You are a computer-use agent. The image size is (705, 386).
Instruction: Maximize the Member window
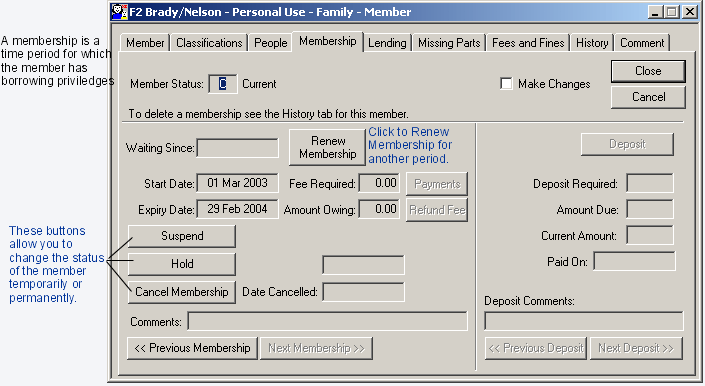(x=672, y=12)
